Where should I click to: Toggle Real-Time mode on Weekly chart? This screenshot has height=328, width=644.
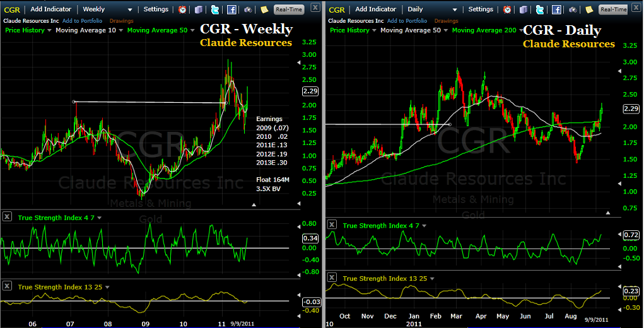(x=289, y=9)
